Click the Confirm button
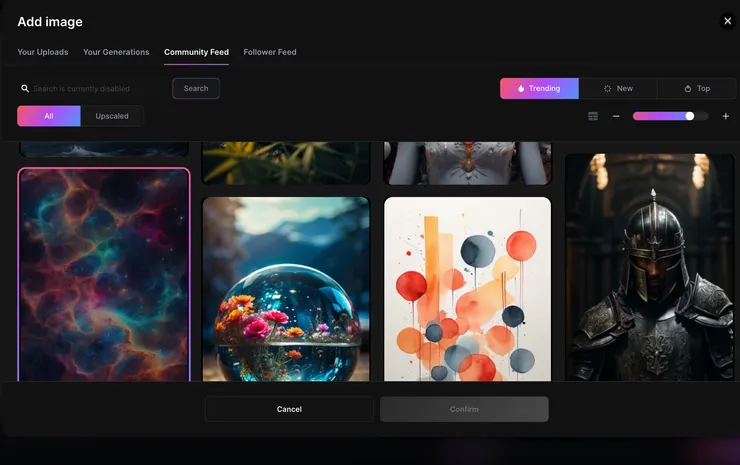The width and height of the screenshot is (740, 465). click(464, 409)
